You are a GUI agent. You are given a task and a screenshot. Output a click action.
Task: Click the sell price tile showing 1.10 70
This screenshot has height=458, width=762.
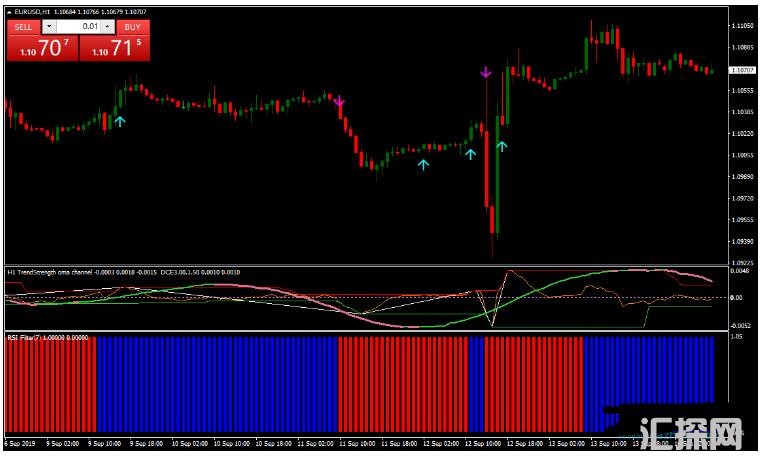coord(42,48)
